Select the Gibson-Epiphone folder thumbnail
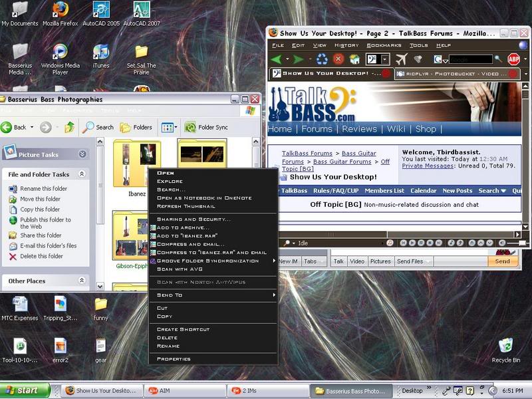Screen dimensions: 532x399 [x=130, y=235]
